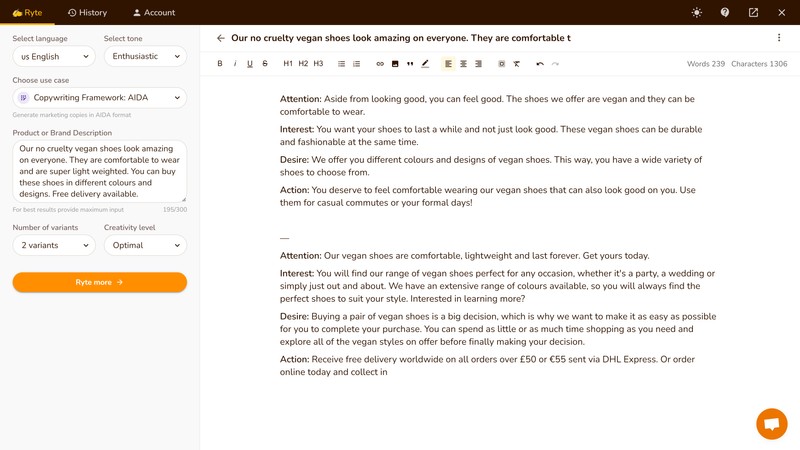800x450 pixels.
Task: Click into the Product or Brand Description field
Action: pyautogui.click(x=100, y=170)
